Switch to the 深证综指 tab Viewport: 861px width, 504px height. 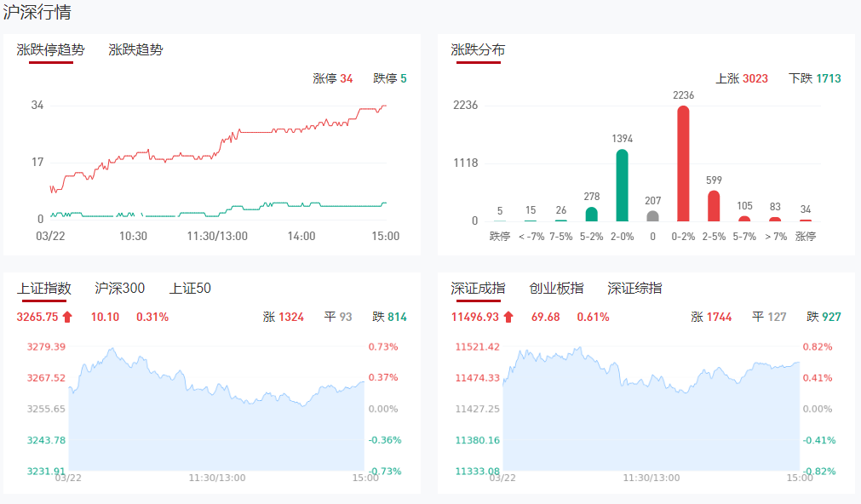click(634, 289)
